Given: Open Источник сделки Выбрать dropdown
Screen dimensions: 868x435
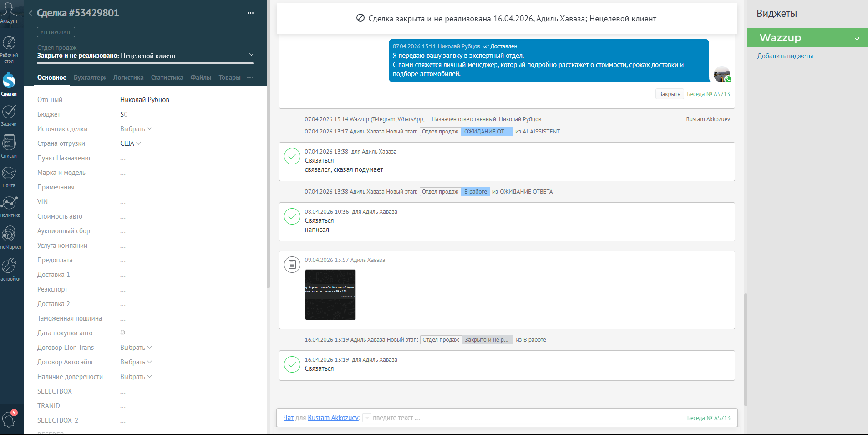Looking at the screenshot, I should coord(136,129).
